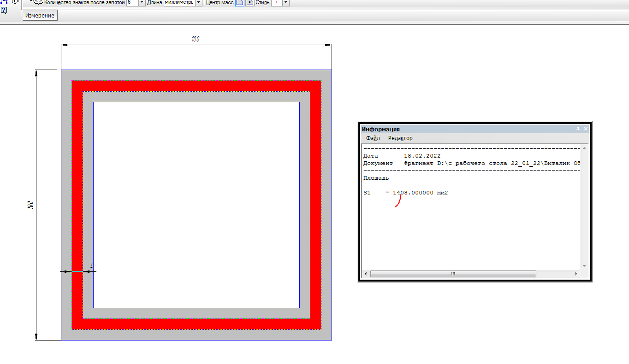Click the decimal places input field
The width and height of the screenshot is (629, 364).
coord(132,3)
